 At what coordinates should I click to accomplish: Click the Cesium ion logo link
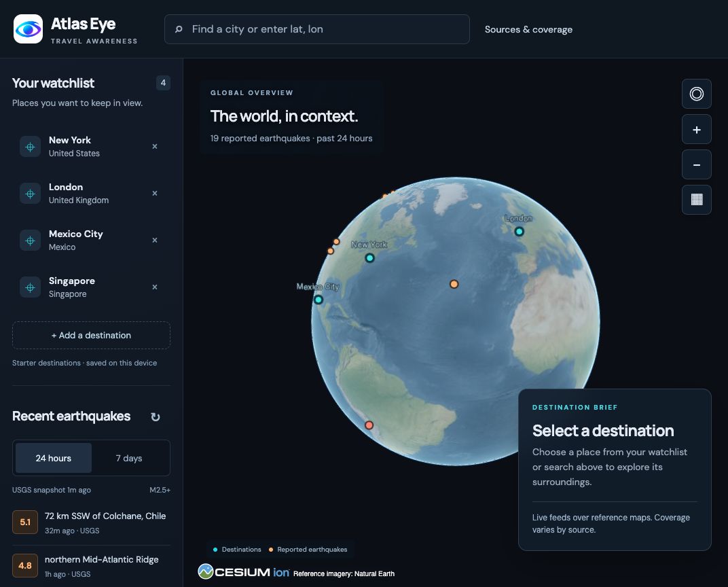tap(244, 571)
